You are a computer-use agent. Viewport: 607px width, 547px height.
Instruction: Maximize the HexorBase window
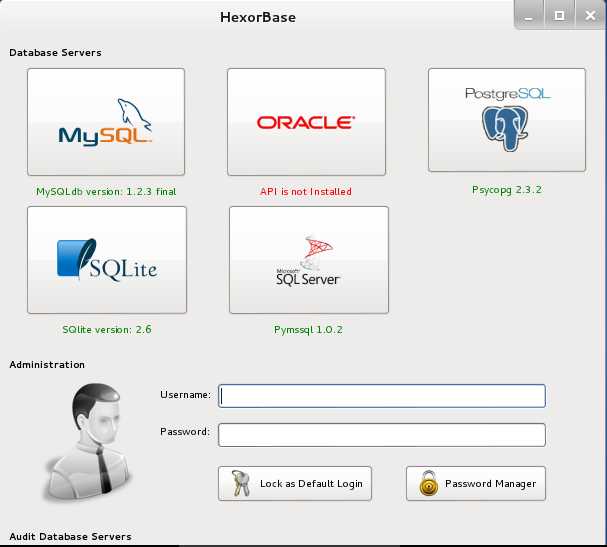559,15
